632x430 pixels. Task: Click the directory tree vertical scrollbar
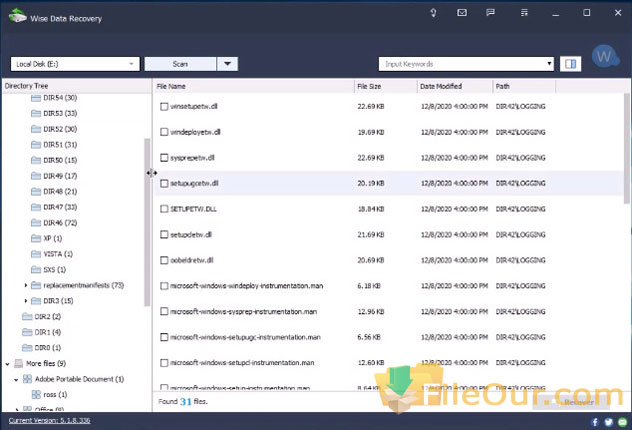(147, 222)
